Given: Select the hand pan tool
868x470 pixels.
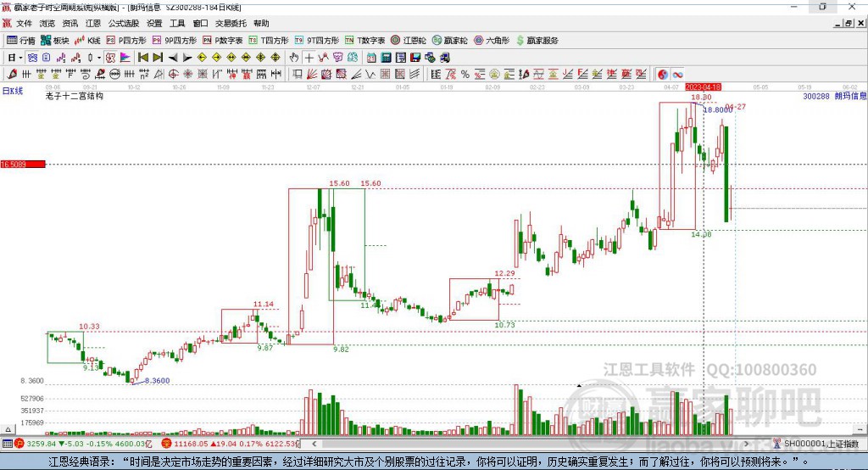Looking at the screenshot, I should pos(294,58).
